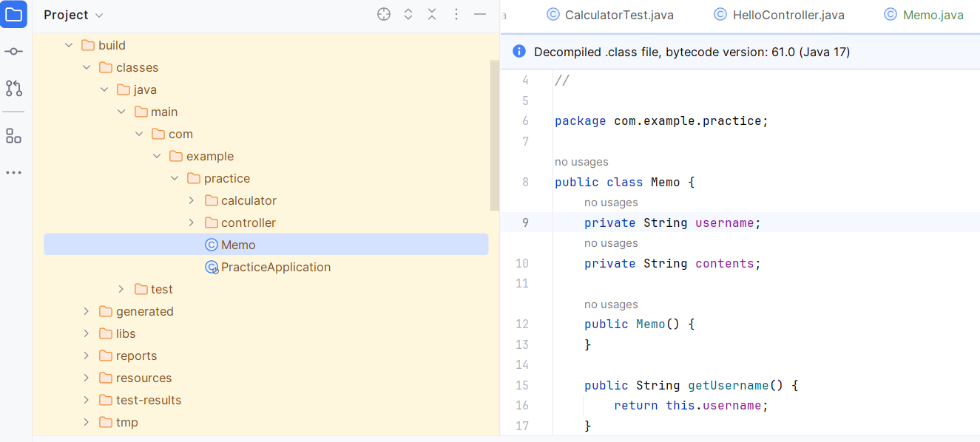This screenshot has width=980, height=442.
Task: Switch to the CalculatorTest.java tab
Action: click(x=610, y=15)
